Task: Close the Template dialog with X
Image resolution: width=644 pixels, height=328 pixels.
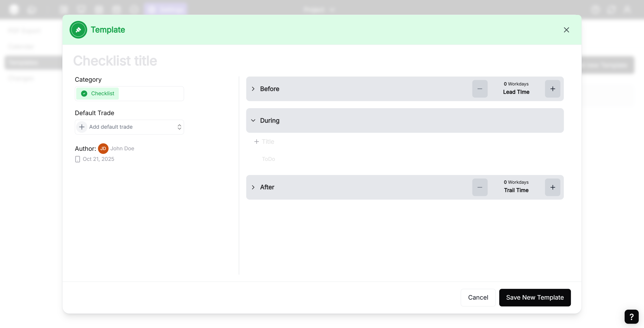Action: [566, 30]
